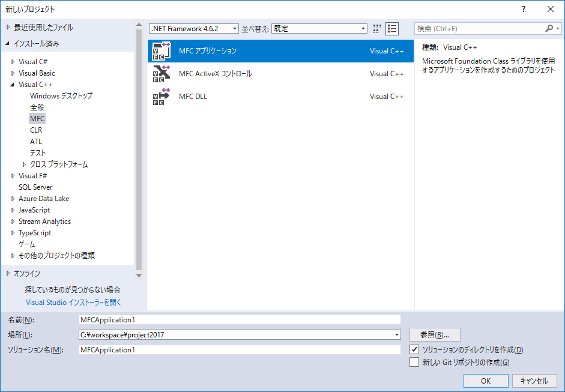Screen dimensions: 565x392
Task: Expand the Visual F# tree node
Action: pos(14,175)
